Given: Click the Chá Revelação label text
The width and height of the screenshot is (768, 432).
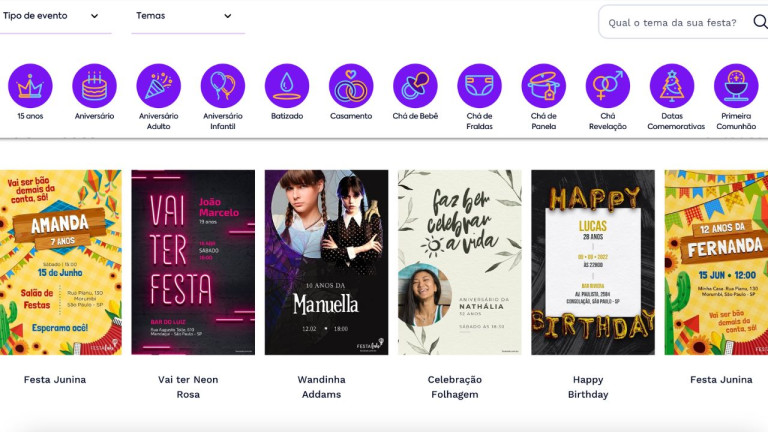Looking at the screenshot, I should click(x=608, y=121).
